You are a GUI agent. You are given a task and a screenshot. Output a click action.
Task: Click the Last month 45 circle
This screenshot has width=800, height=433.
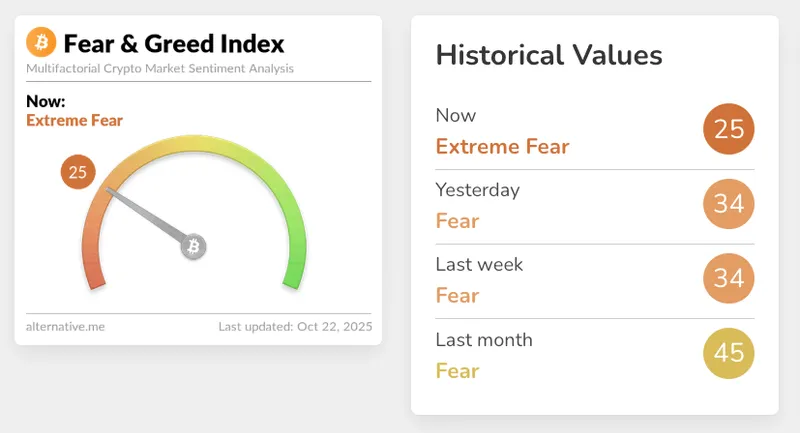[x=728, y=353]
